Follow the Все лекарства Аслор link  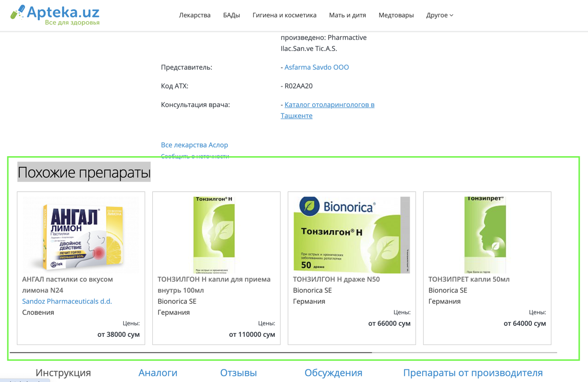195,145
